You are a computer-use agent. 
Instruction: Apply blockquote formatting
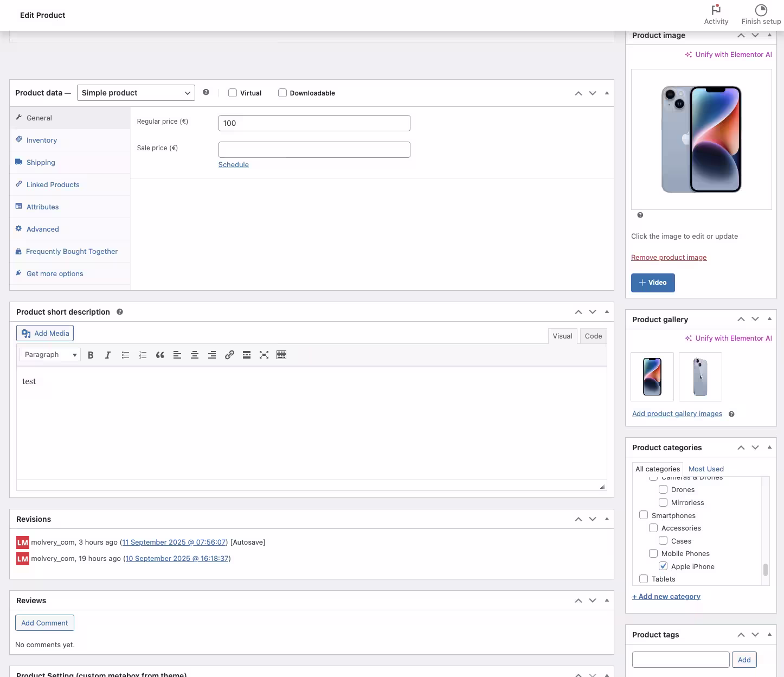coord(160,355)
